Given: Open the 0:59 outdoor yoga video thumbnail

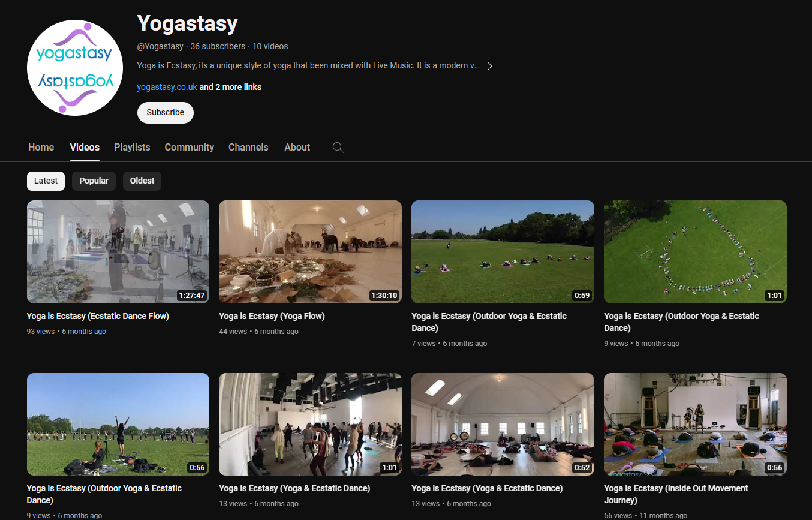Looking at the screenshot, I should (503, 252).
